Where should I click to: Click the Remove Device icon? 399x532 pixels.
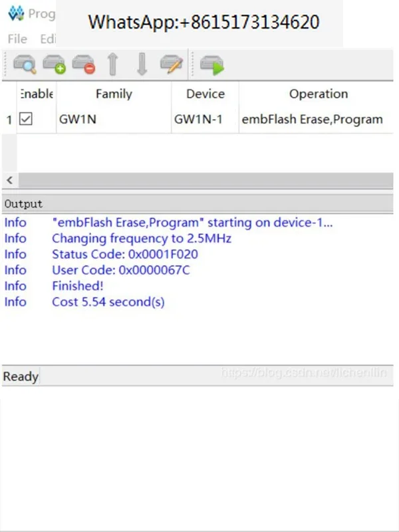coord(84,64)
